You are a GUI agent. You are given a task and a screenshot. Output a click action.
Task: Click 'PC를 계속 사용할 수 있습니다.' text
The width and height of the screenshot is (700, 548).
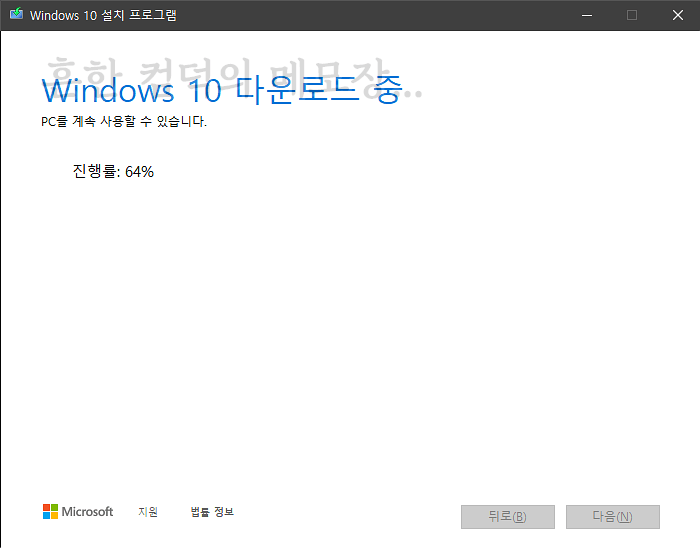[x=124, y=121]
